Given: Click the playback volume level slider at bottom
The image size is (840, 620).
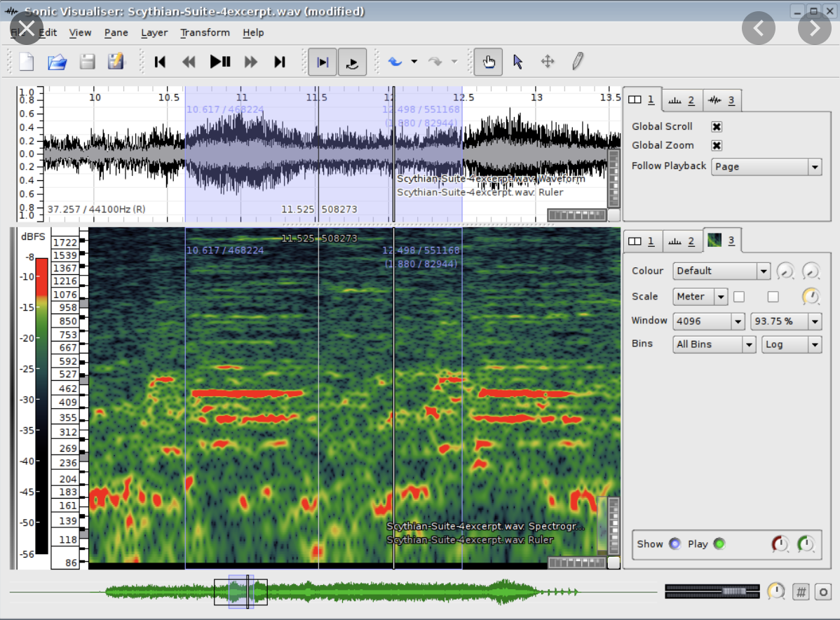Looking at the screenshot, I should tap(733, 591).
